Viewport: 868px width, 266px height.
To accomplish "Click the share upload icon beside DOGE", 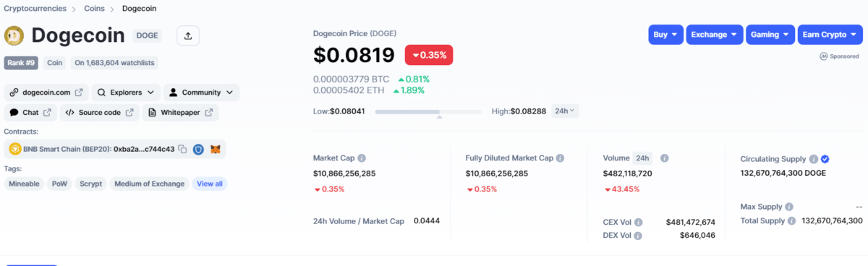I will pyautogui.click(x=187, y=35).
